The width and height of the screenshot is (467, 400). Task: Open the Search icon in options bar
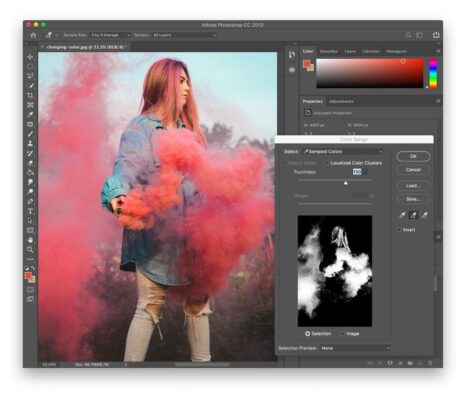(x=408, y=35)
